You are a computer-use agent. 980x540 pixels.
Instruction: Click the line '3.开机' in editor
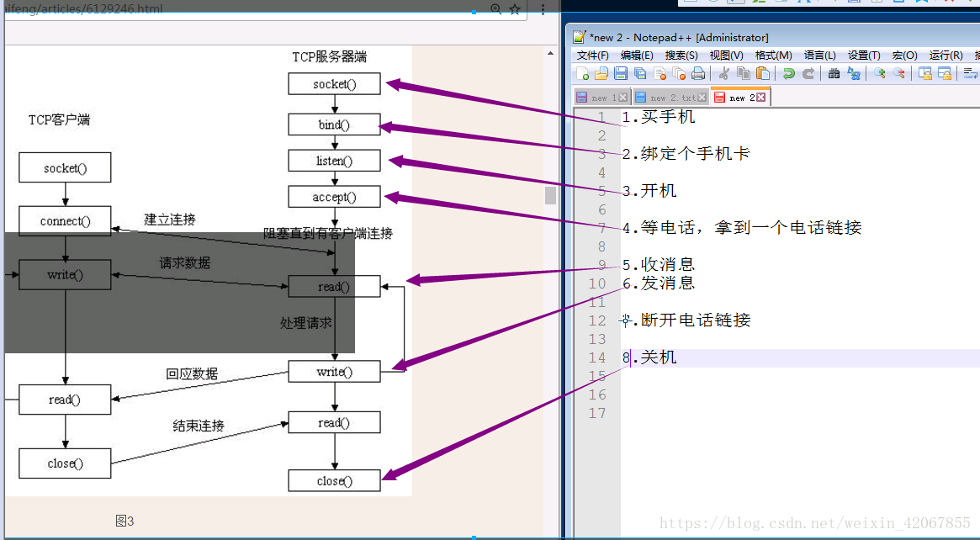[649, 191]
